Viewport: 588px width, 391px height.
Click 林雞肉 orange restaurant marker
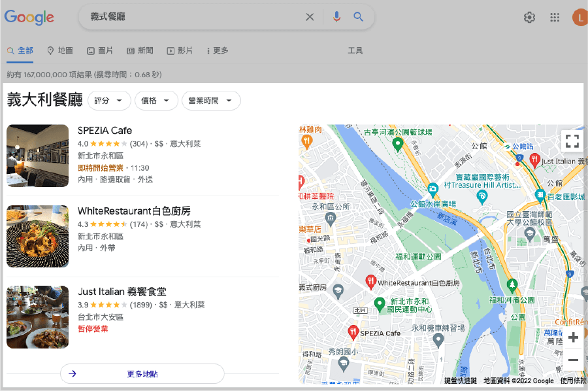tap(307, 142)
